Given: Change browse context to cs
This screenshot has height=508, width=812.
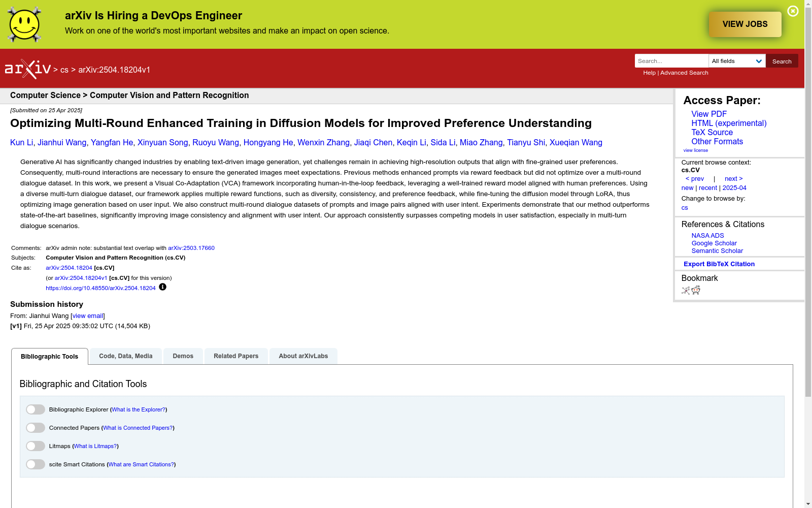Looking at the screenshot, I should coord(685,208).
